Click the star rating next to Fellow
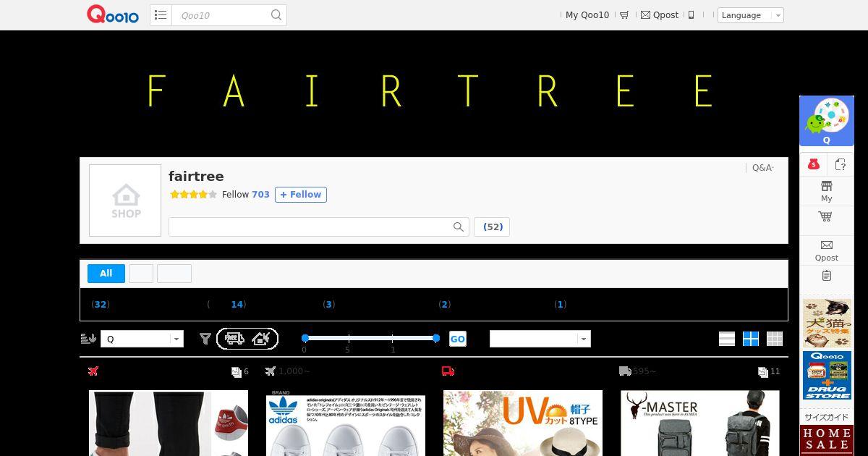868x456 pixels. point(193,195)
